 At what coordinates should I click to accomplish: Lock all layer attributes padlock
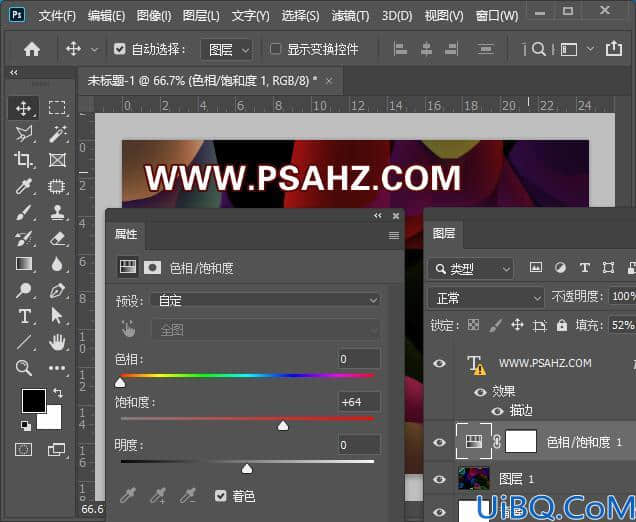[562, 325]
